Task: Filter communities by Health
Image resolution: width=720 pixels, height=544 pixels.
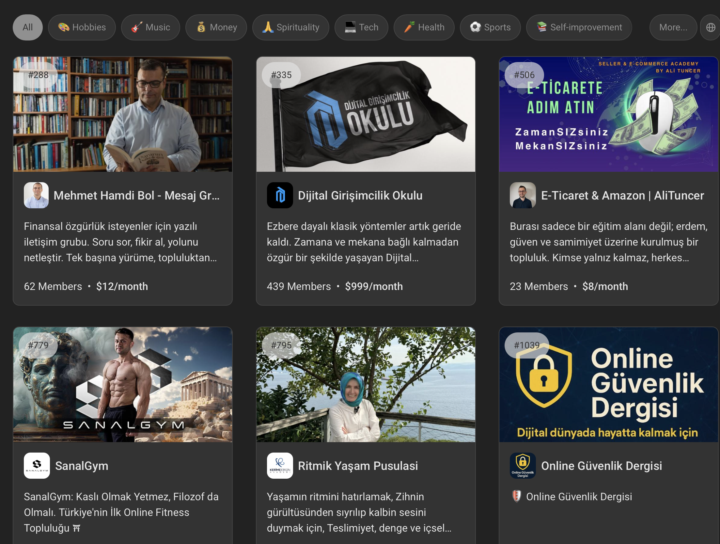Action: pyautogui.click(x=424, y=27)
